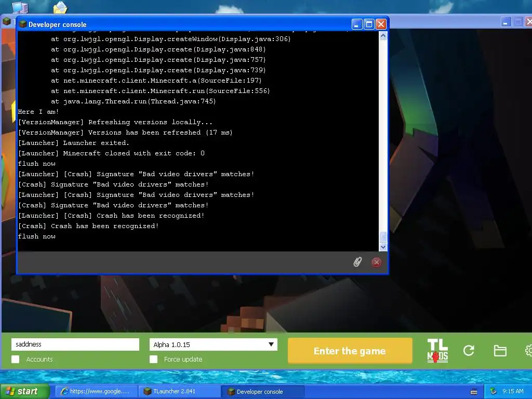Click the Force update label text
Screen dimensions: 532x399
coord(183,360)
